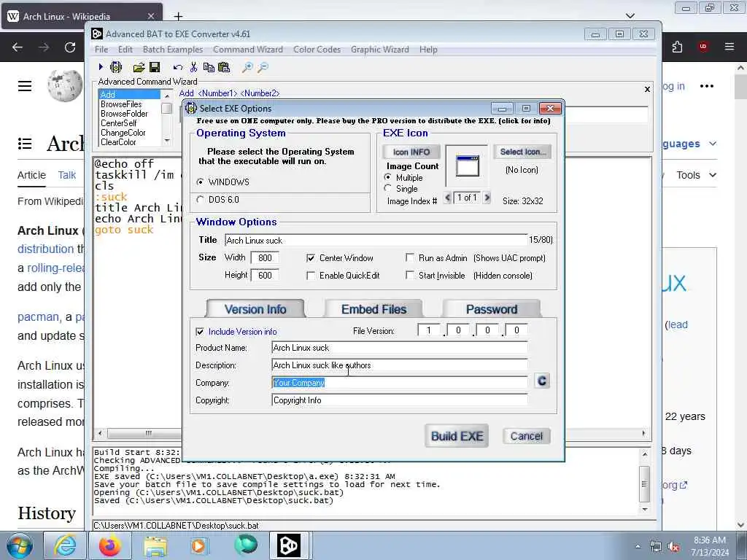The image size is (747, 560).
Task: Open the Edit menu
Action: (x=125, y=50)
